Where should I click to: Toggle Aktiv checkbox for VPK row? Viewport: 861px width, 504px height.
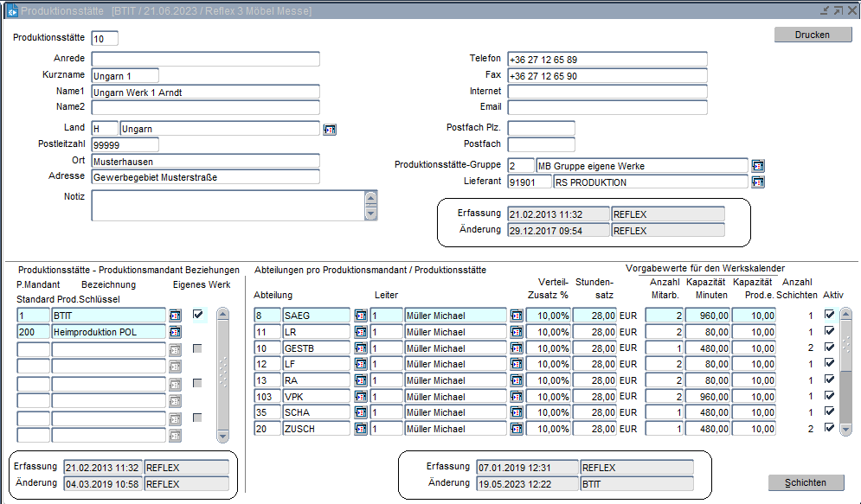(x=830, y=396)
